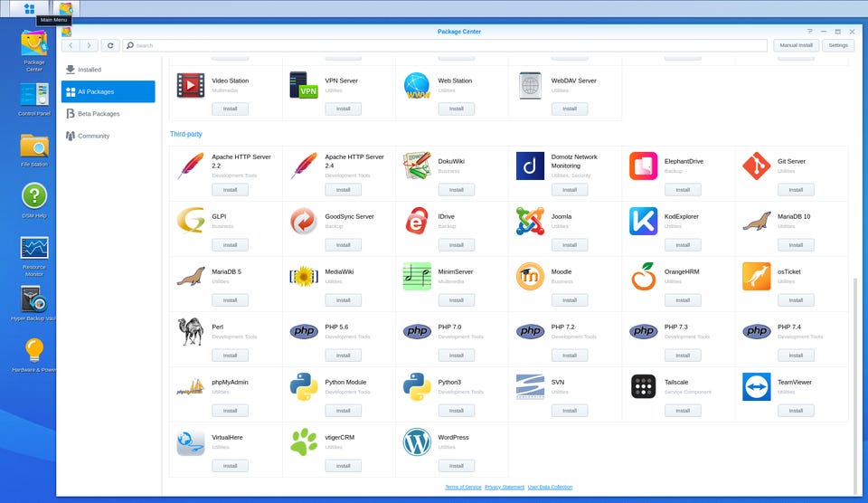This screenshot has height=503, width=868.
Task: Open the Main Menu grid icon
Action: pos(29,8)
